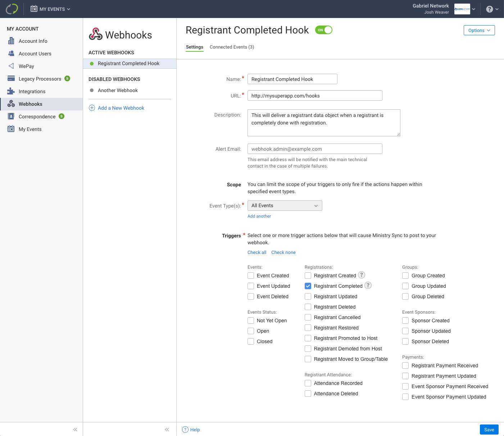The width and height of the screenshot is (504, 436).
Task: Toggle the webhook ON switch
Action: coord(324,30)
